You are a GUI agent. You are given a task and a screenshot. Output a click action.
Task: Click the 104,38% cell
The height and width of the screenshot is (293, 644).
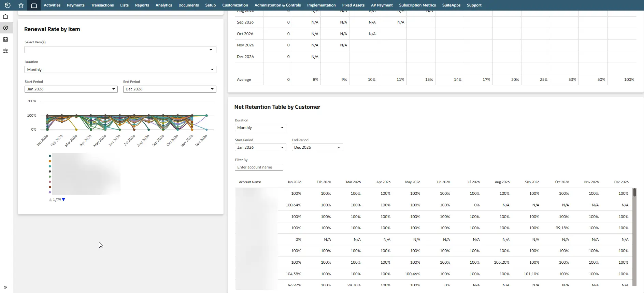pos(294,274)
